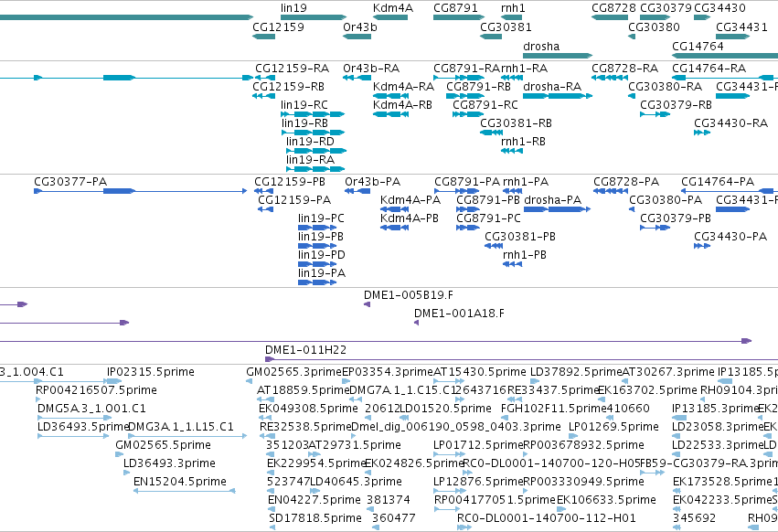The image size is (778, 532).
Task: Click the lin19-RC transcript label
Action: [304, 105]
